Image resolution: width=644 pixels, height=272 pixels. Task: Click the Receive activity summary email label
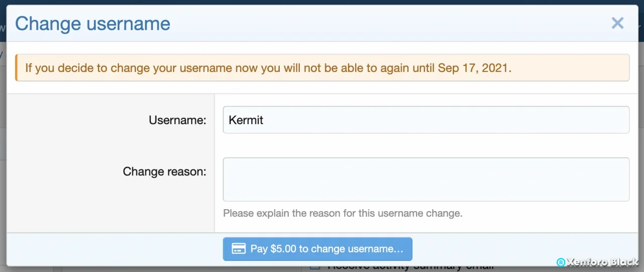410,267
